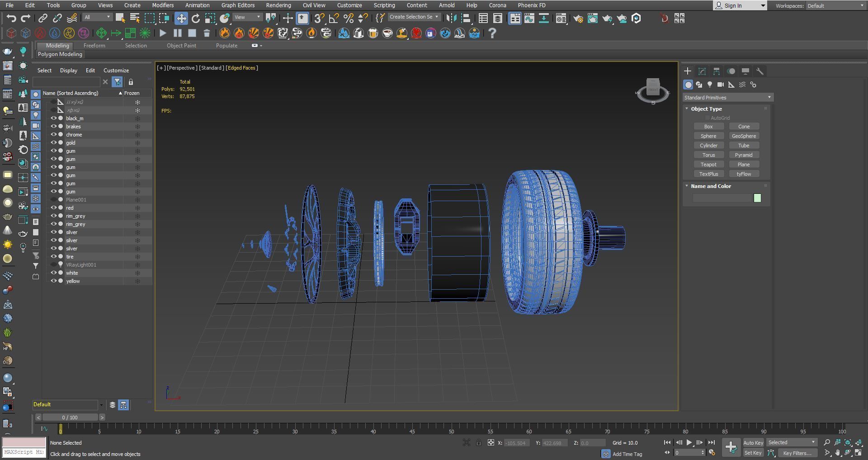Image resolution: width=868 pixels, height=460 pixels.
Task: Open the Modifiers menu
Action: click(x=163, y=5)
